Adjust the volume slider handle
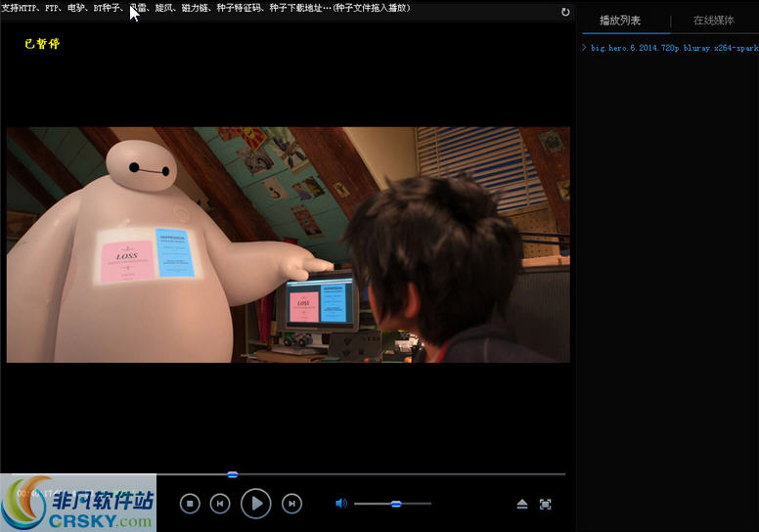The height and width of the screenshot is (532, 759). (396, 504)
